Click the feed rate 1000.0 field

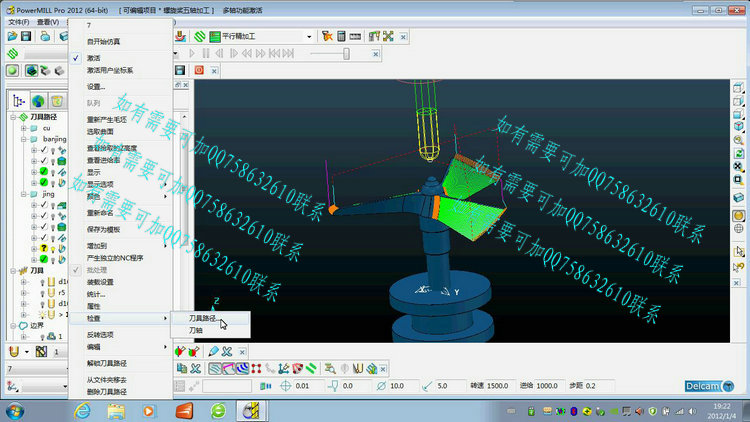pyautogui.click(x=549, y=386)
